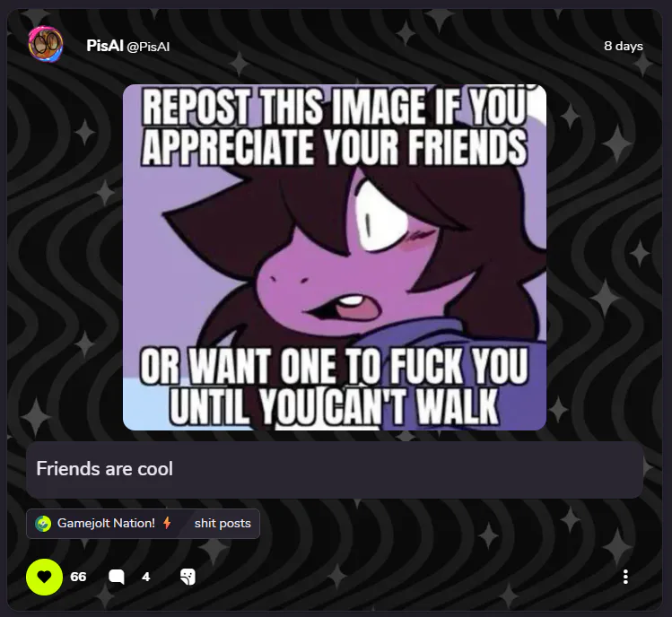Open the 4 comments count
The height and width of the screenshot is (617, 672).
click(145, 577)
